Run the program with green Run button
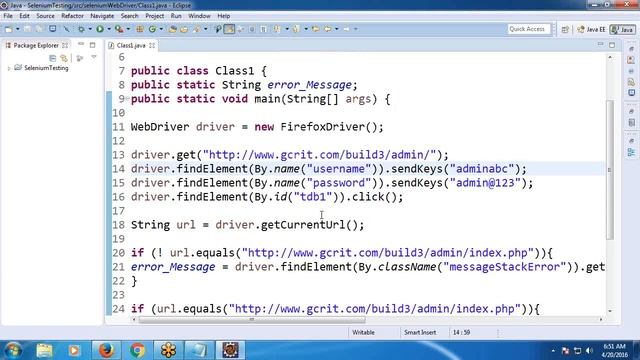The image size is (640, 360). [x=100, y=29]
